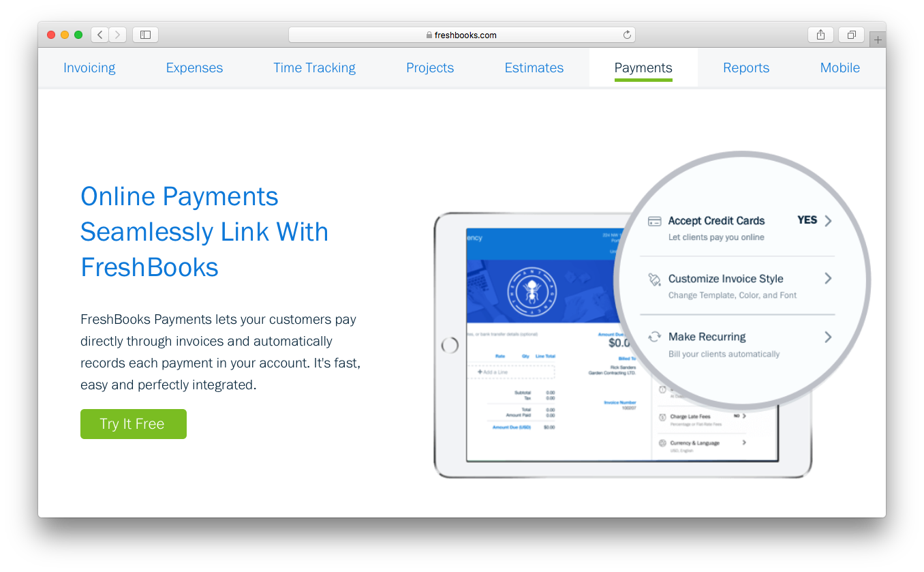Viewport: 924px width, 572px height.
Task: Click the Add a Line invoice row
Action: click(x=510, y=372)
